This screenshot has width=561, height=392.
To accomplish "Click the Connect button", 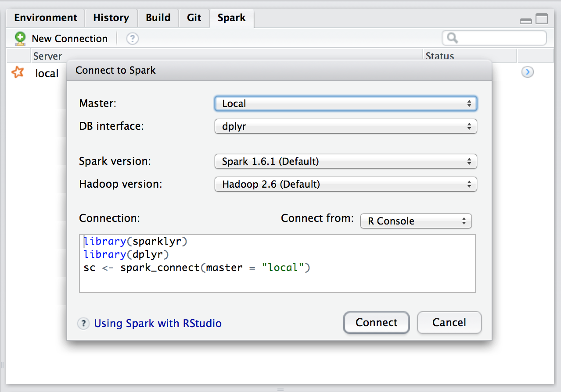I will point(377,323).
